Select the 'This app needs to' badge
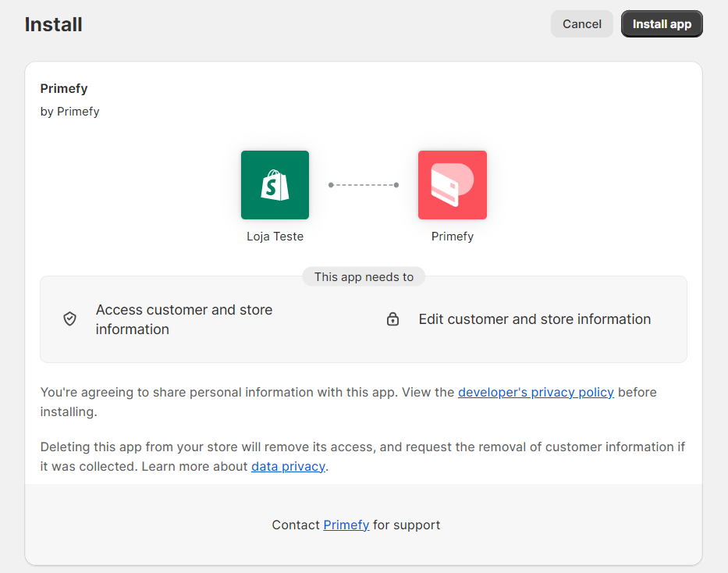Viewport: 728px width, 573px height. (364, 277)
